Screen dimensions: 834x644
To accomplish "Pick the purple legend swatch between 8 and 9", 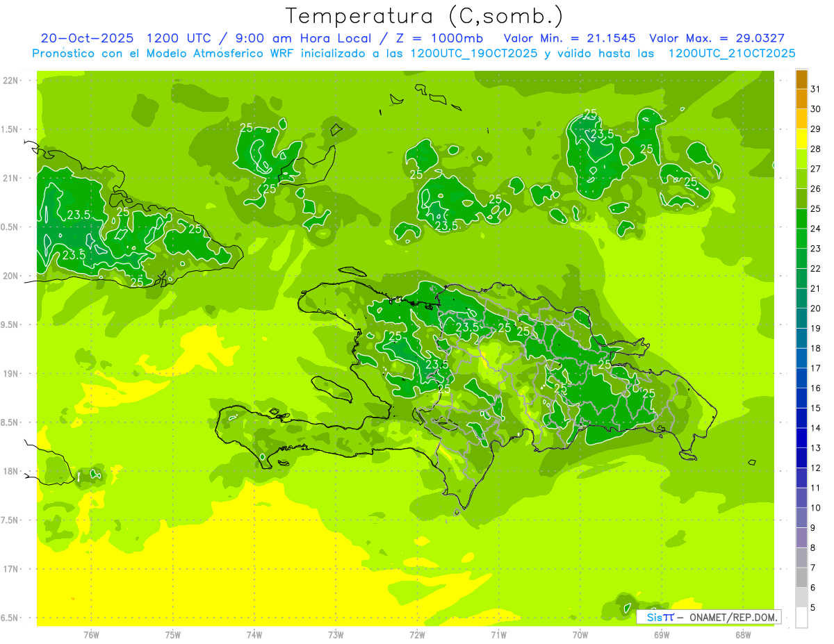I will tap(801, 538).
